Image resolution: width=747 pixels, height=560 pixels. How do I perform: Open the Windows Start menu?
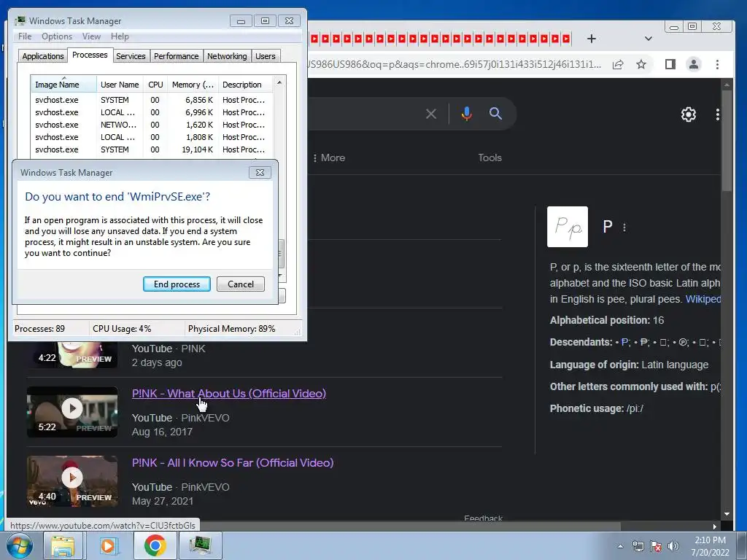20,545
